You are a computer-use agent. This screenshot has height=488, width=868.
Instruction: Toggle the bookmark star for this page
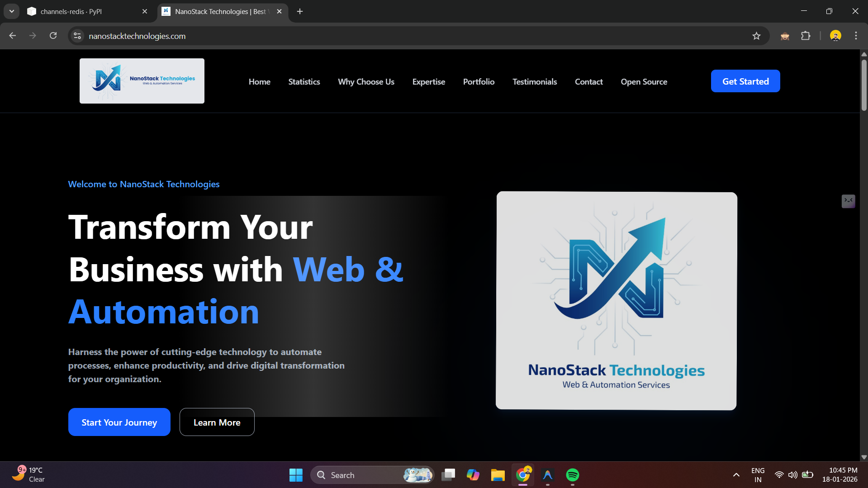pos(757,36)
